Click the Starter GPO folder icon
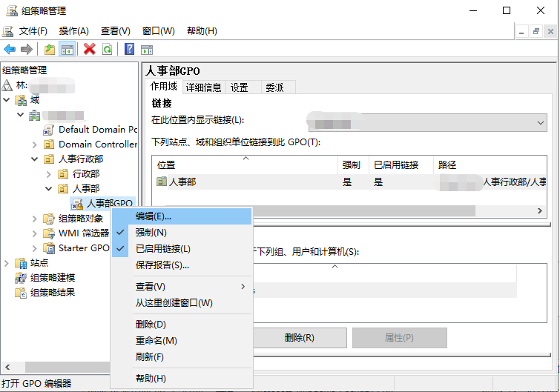Viewport: 560px width, 392px height. pos(48,248)
